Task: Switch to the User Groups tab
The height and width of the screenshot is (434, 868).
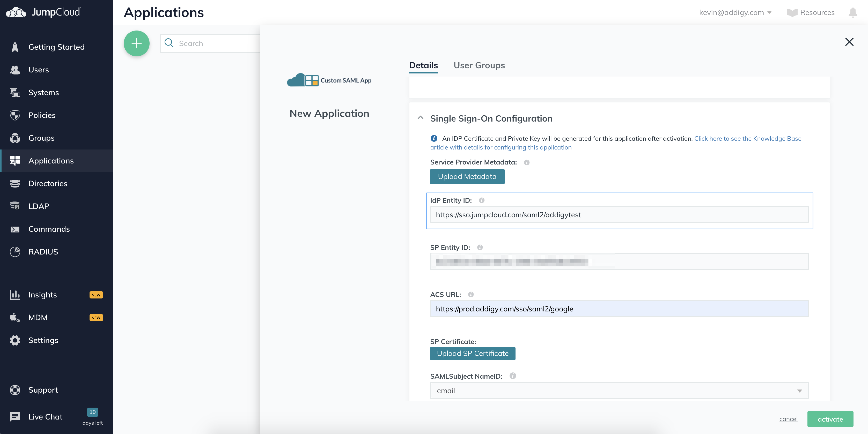Action: [479, 65]
